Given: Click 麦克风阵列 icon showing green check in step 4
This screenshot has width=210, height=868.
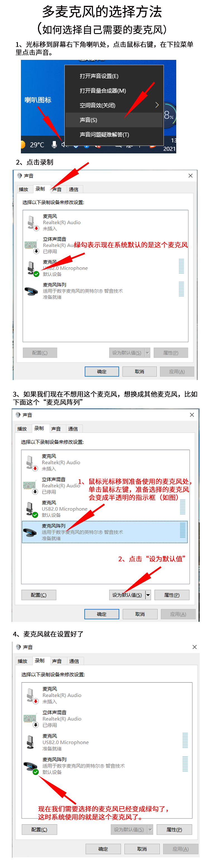Looking at the screenshot, I should point(31,767).
